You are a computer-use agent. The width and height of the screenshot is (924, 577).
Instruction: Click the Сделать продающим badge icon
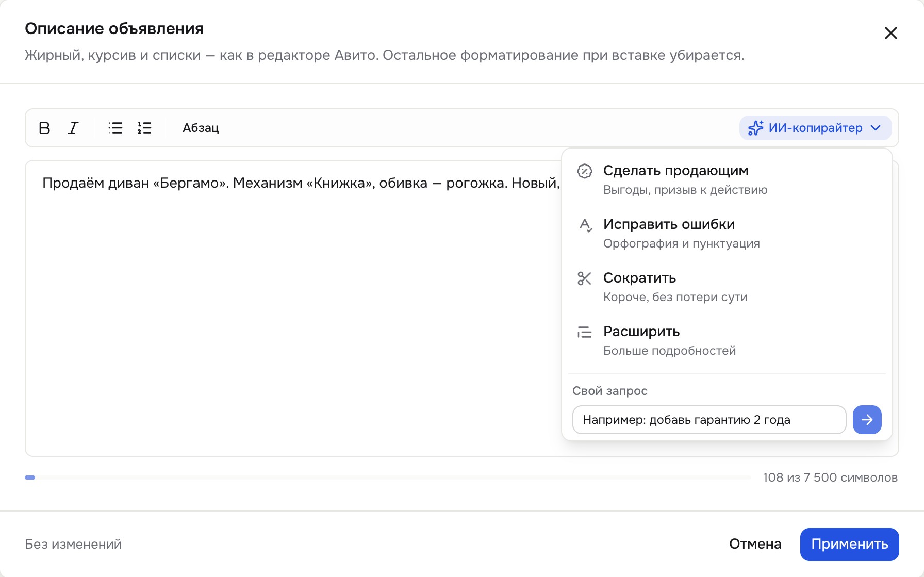[x=584, y=171]
